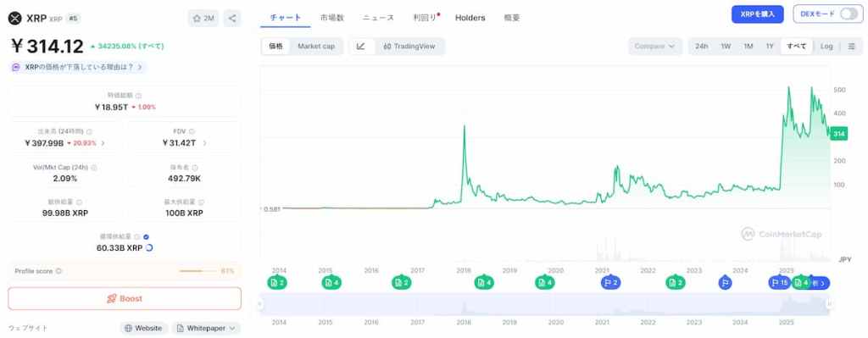Click the Boost button
Screen dimensions: 868x338
125,299
